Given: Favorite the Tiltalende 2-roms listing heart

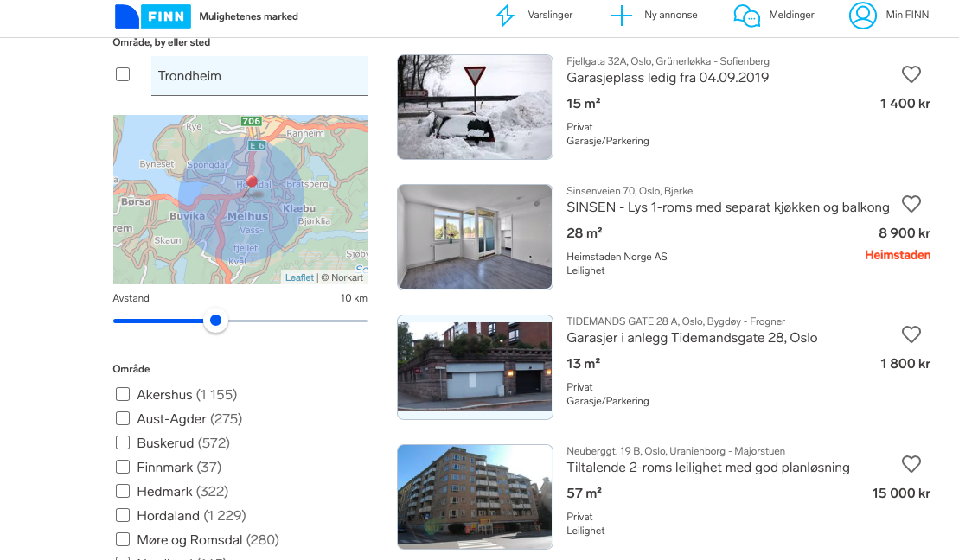Looking at the screenshot, I should coord(911,463).
